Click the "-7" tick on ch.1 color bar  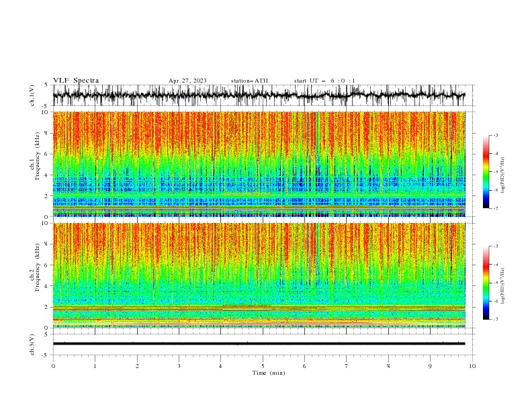(495, 208)
